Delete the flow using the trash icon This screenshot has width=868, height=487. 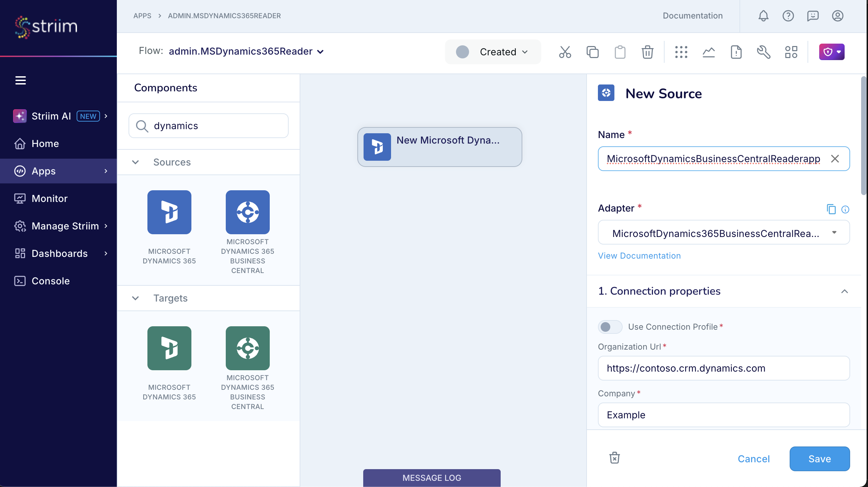[647, 52]
